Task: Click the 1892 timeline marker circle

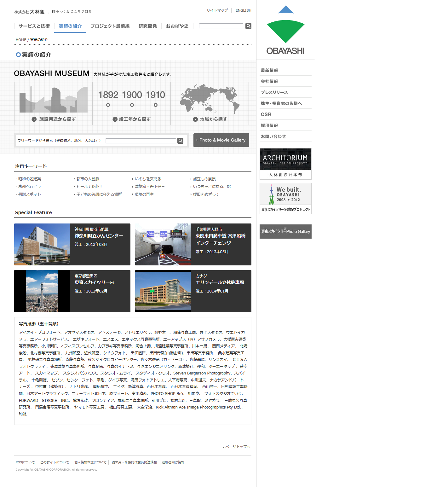Action: click(x=108, y=105)
